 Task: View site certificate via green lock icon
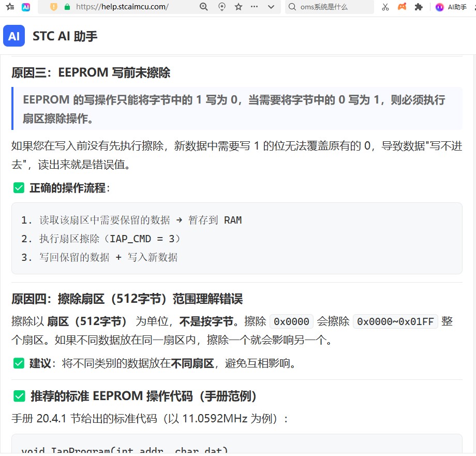(67, 7)
